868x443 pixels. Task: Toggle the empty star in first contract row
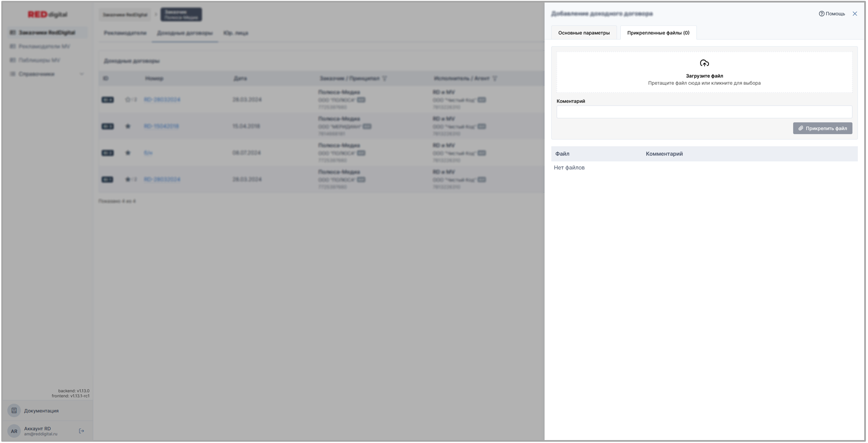tap(128, 100)
